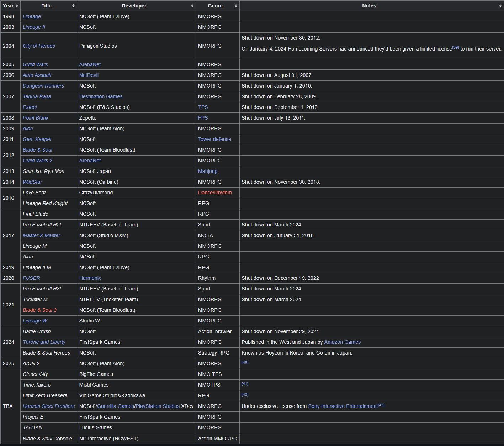Open the NetDevil developer link

point(89,75)
